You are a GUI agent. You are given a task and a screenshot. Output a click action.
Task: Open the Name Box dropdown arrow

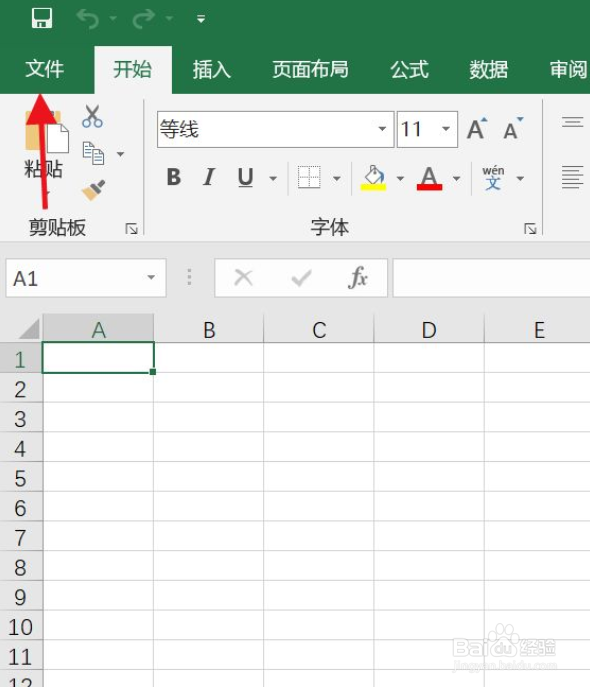point(151,277)
